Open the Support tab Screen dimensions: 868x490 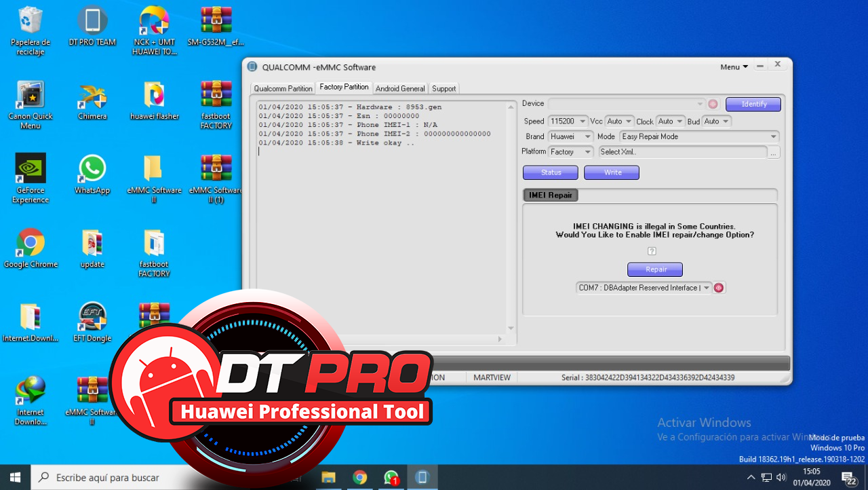(x=443, y=88)
